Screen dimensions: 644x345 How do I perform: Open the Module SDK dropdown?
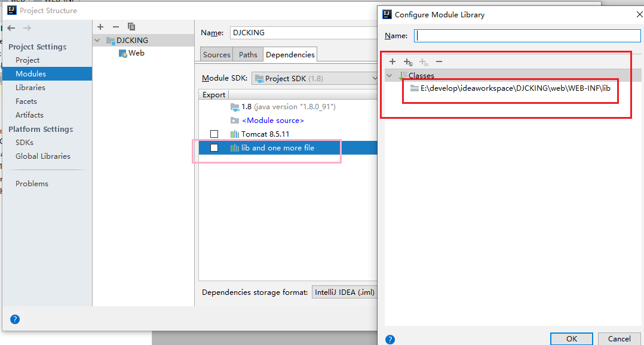[315, 78]
